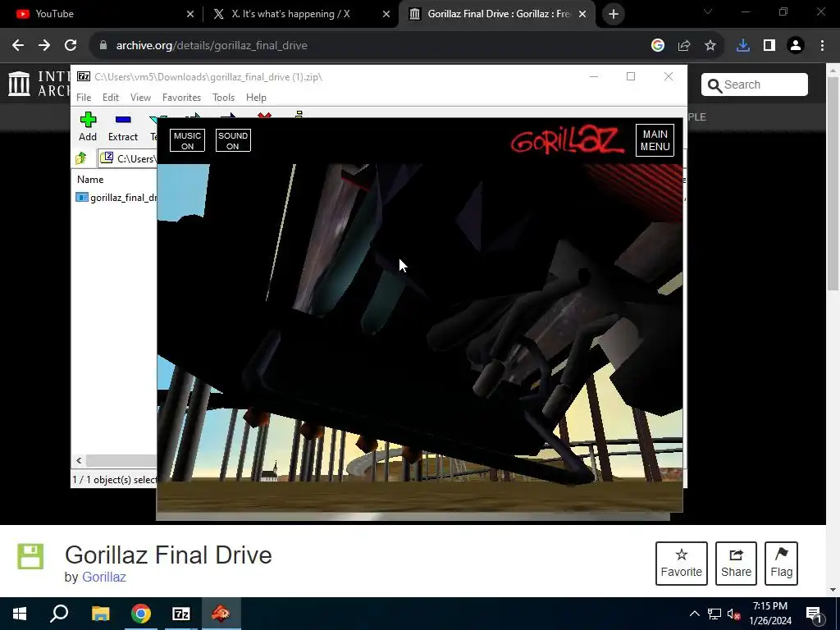The image size is (840, 630).
Task: Click the 7-Zip Add toolbar icon
Action: pyautogui.click(x=88, y=126)
